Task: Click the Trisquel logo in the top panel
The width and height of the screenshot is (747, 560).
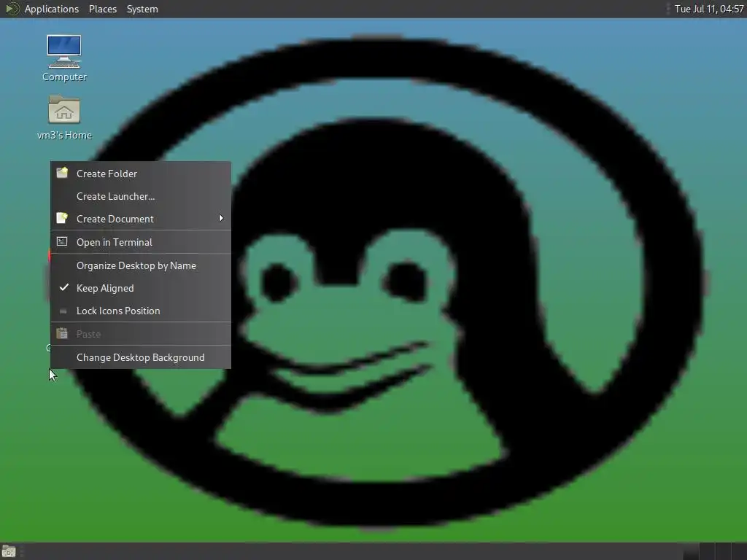Action: point(12,9)
